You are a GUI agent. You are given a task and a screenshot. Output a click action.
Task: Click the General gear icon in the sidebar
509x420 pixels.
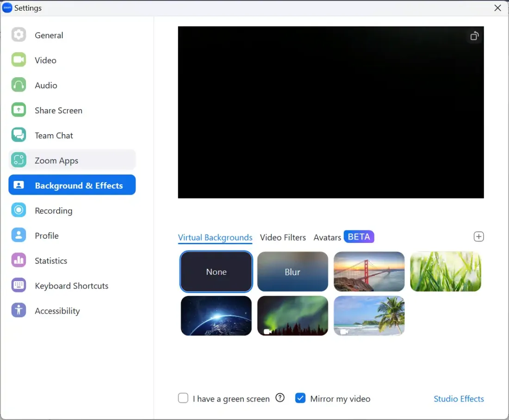[x=19, y=35]
